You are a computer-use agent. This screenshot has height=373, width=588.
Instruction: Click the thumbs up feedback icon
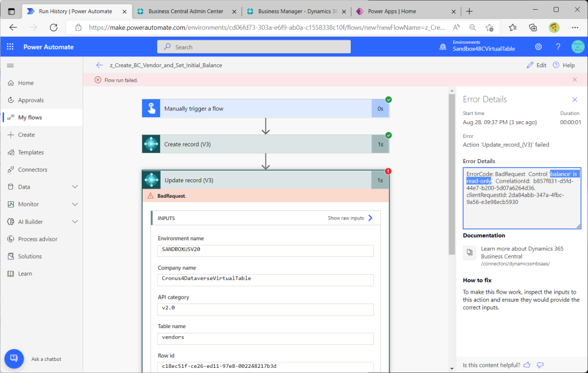click(527, 365)
